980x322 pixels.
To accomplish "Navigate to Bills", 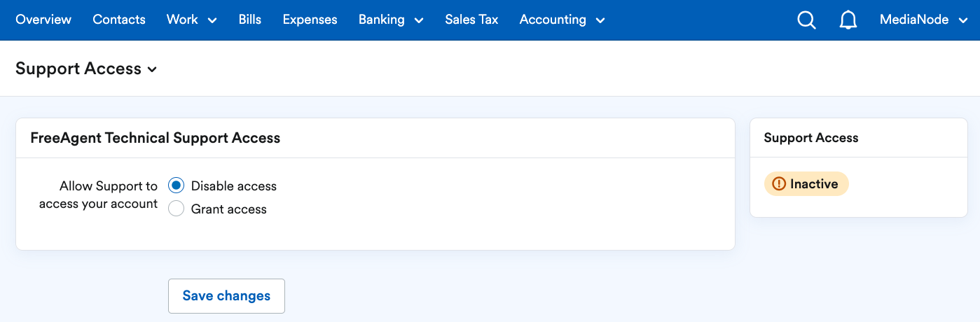I will pos(250,20).
